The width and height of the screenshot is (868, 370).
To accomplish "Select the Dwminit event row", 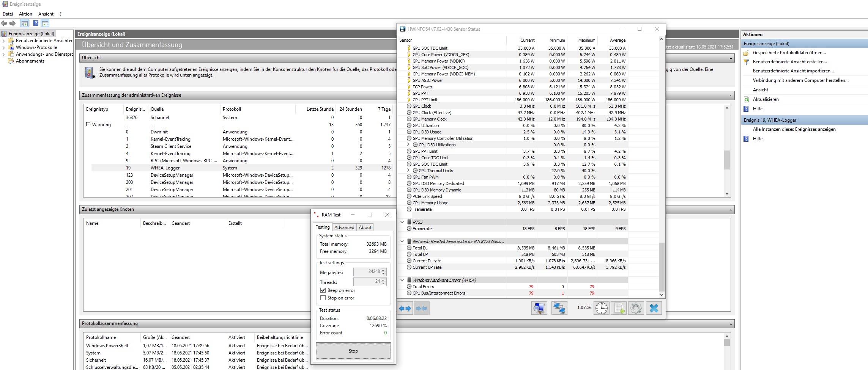I will (x=241, y=132).
